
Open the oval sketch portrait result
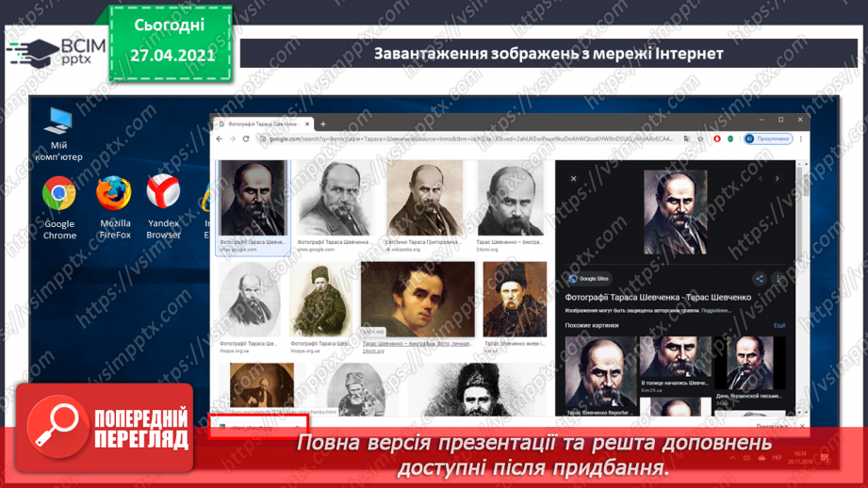(x=249, y=300)
